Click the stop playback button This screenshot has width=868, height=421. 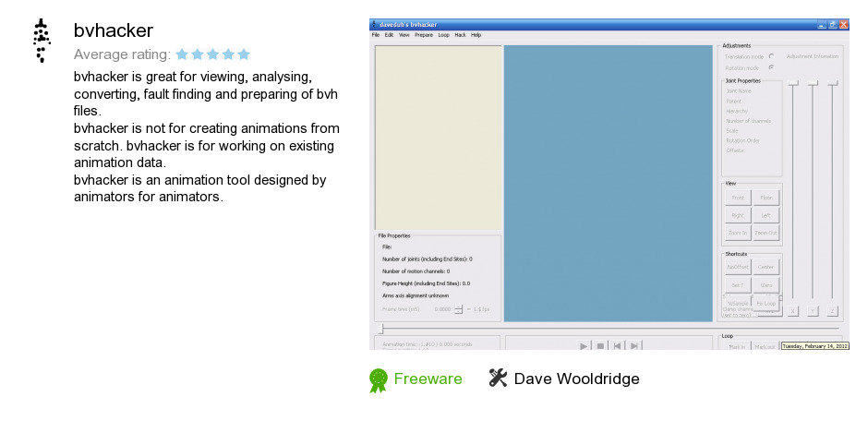click(x=600, y=346)
